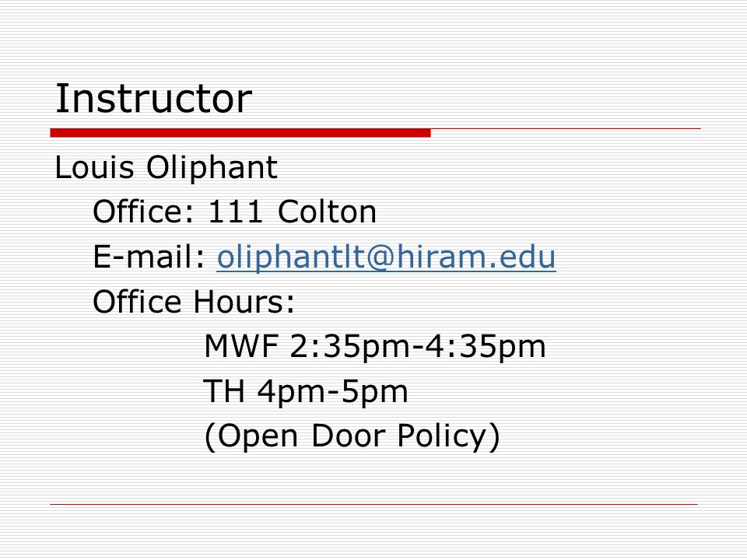Image resolution: width=747 pixels, height=560 pixels.
Task: Click the hiram.edu portion of the link
Action: point(476,256)
